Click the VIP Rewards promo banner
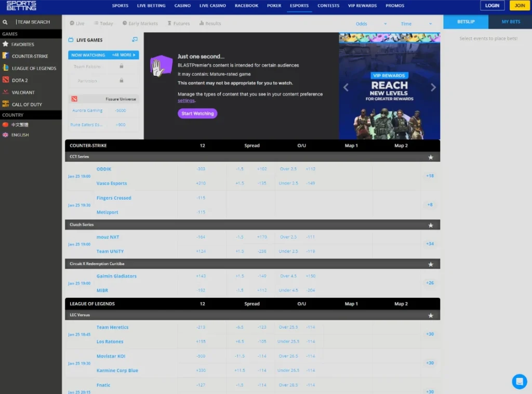Screen dimensions: 532x394 coord(389,86)
